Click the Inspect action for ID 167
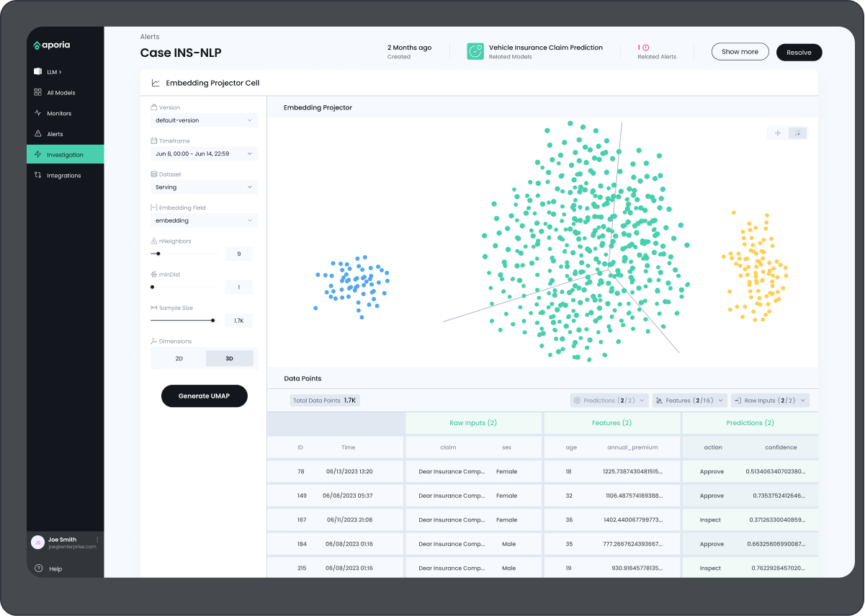This screenshot has width=865, height=616. [710, 520]
